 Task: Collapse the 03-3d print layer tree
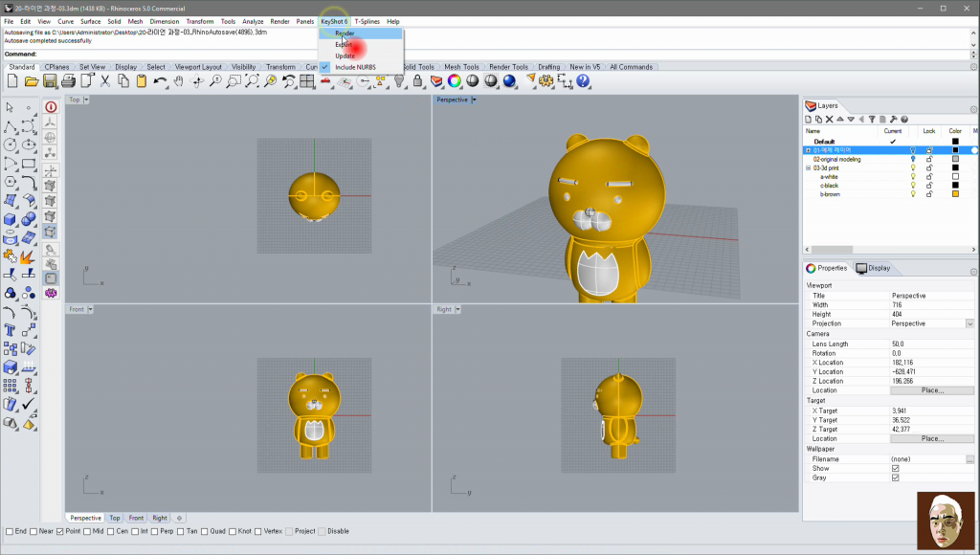[808, 168]
